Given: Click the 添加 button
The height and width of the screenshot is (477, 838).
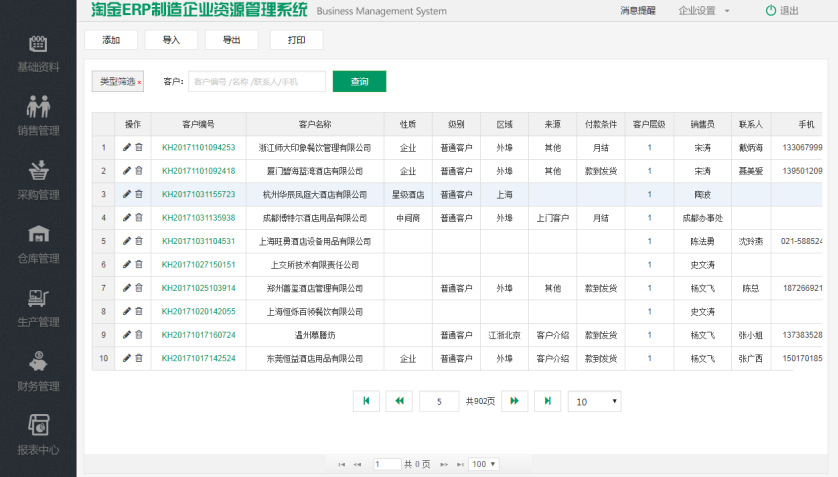Looking at the screenshot, I should [111, 40].
